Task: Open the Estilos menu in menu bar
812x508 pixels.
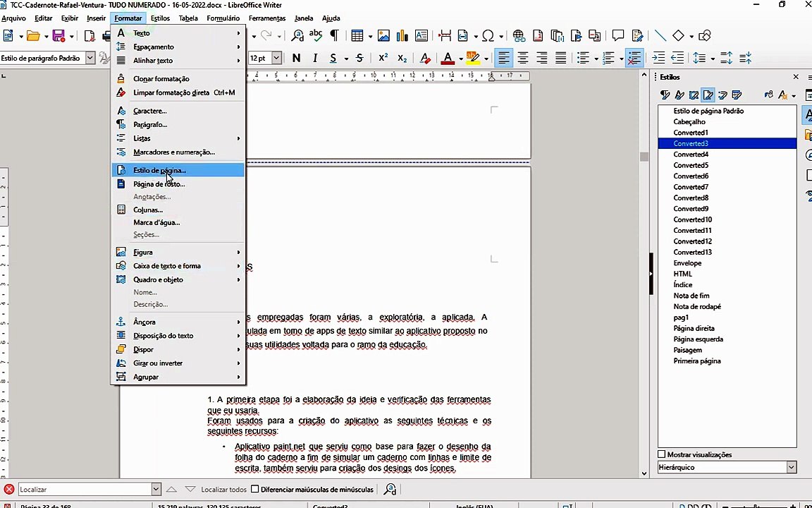Action: pyautogui.click(x=160, y=18)
